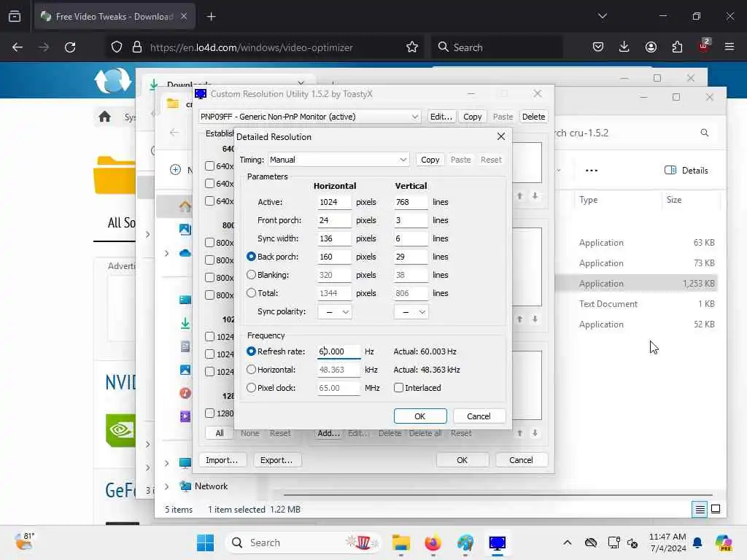Screen dimensions: 747x560
Task: Switch File Explorer to details view icon
Action: coord(700,510)
